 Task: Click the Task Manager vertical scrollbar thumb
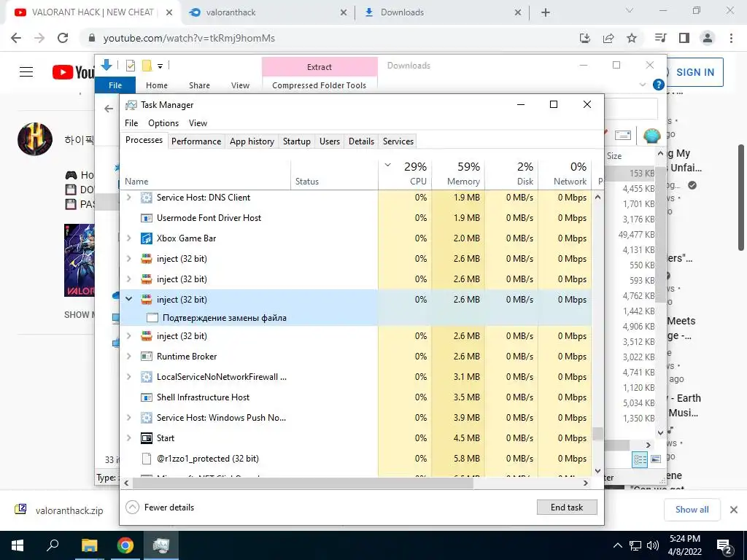click(597, 434)
